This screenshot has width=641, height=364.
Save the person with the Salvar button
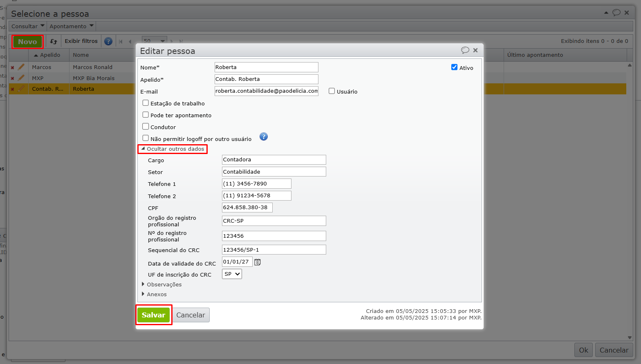pyautogui.click(x=153, y=315)
